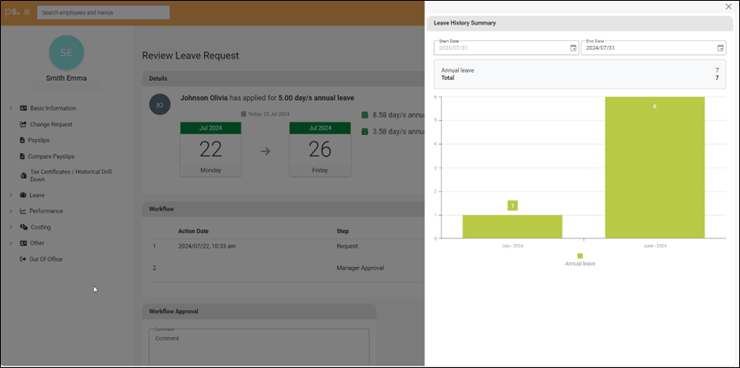Click the Leave History Summary header
The width and height of the screenshot is (740, 368).
(580, 23)
